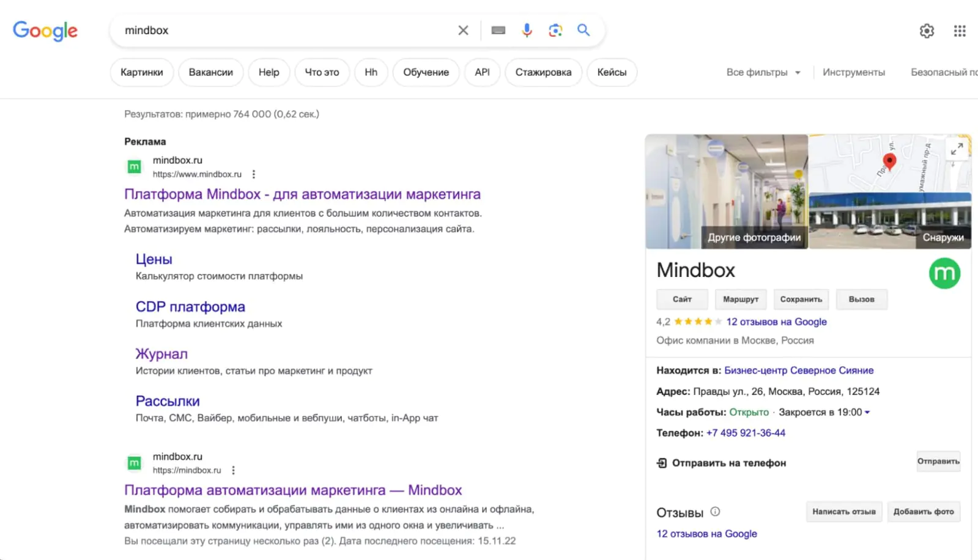The height and width of the screenshot is (560, 978).
Task: View Другие фотографии office photos
Action: coord(727,191)
